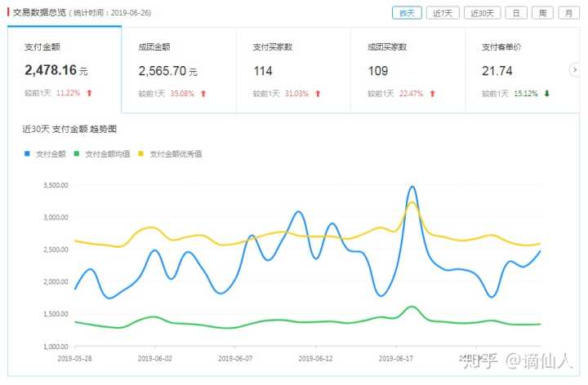Image resolution: width=588 pixels, height=385 pixels.
Task: Click the blue line peak near 2019-06-17
Action: (412, 187)
